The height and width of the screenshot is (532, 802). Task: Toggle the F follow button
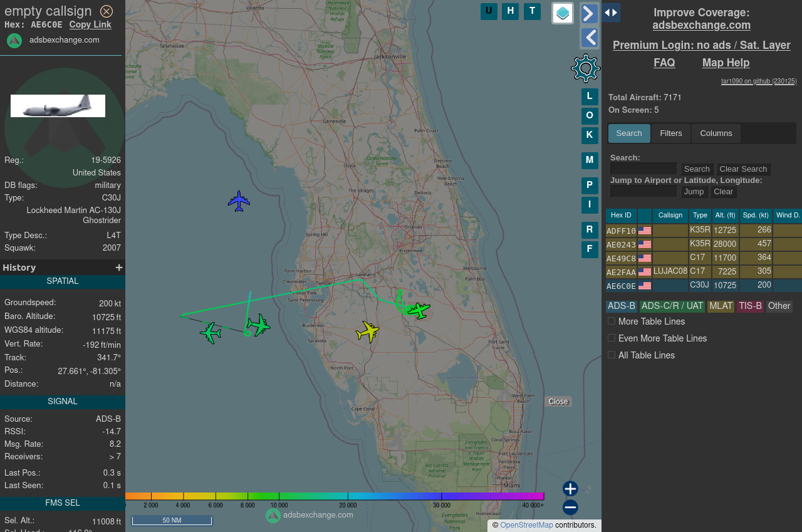point(590,249)
